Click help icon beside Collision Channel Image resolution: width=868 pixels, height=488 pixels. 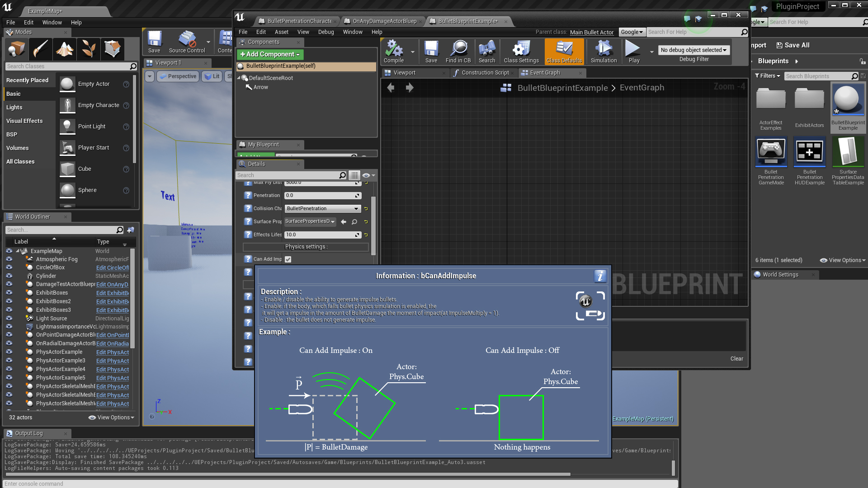click(x=248, y=209)
